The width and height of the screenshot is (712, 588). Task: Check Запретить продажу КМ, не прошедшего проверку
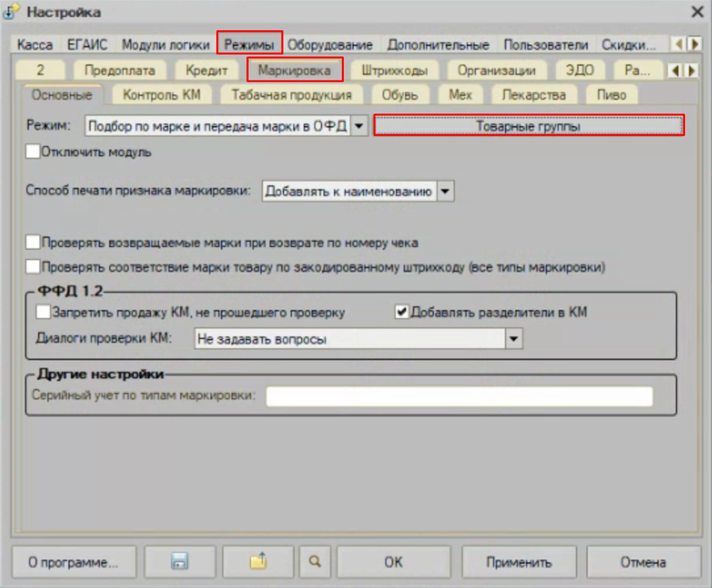point(43,312)
